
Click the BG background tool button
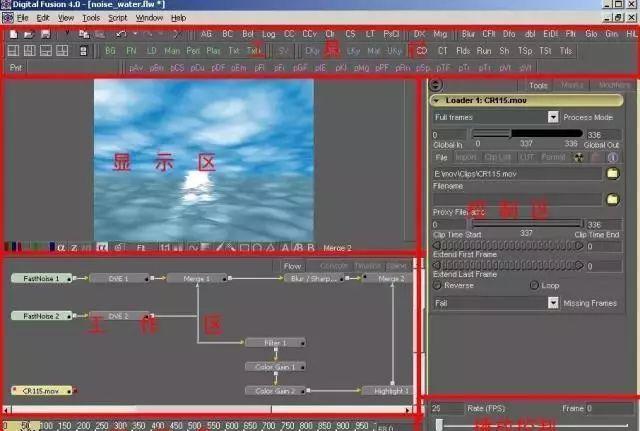tap(110, 50)
